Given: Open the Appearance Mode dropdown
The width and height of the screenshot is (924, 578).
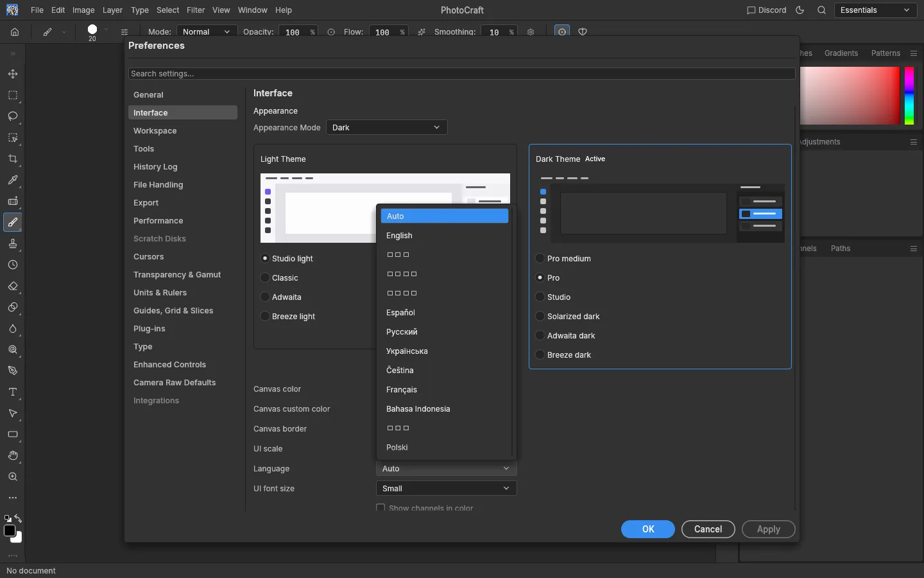Looking at the screenshot, I should tap(386, 127).
